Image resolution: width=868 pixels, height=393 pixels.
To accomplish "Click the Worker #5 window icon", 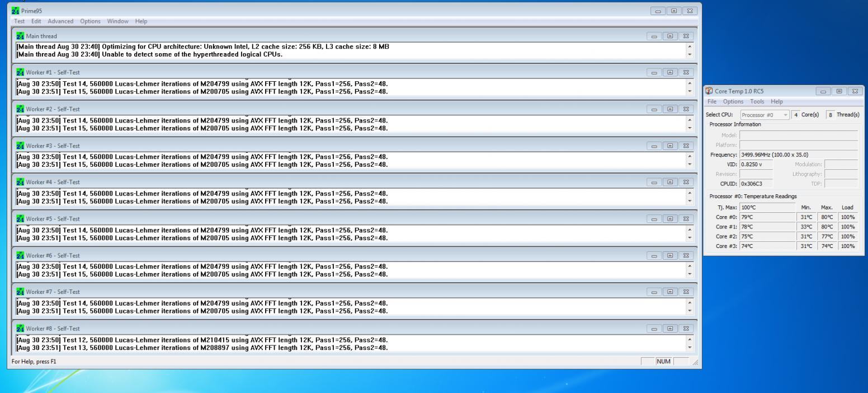I will tap(21, 219).
